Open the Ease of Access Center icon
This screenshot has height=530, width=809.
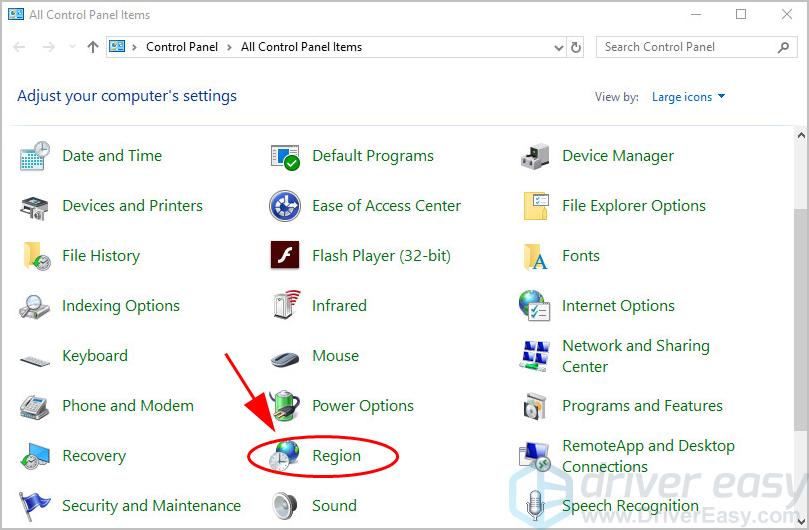point(285,206)
